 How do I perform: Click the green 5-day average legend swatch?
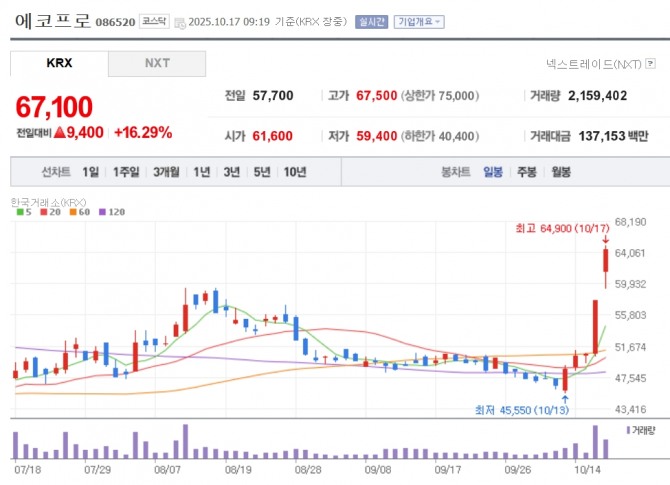[20, 212]
